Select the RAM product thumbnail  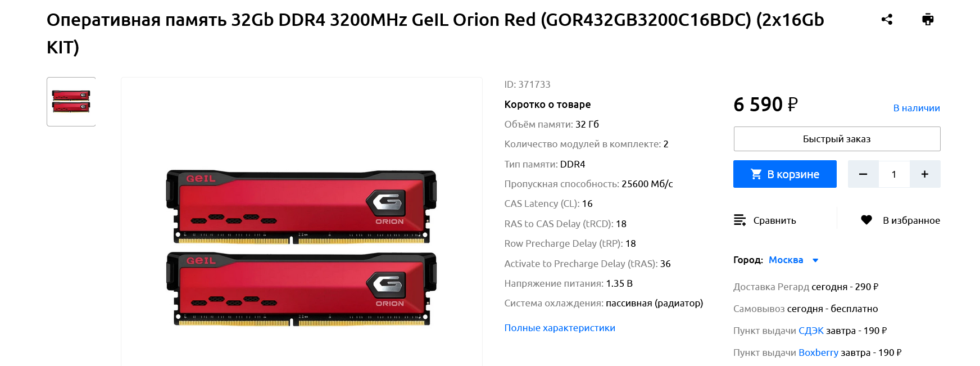pyautogui.click(x=71, y=102)
